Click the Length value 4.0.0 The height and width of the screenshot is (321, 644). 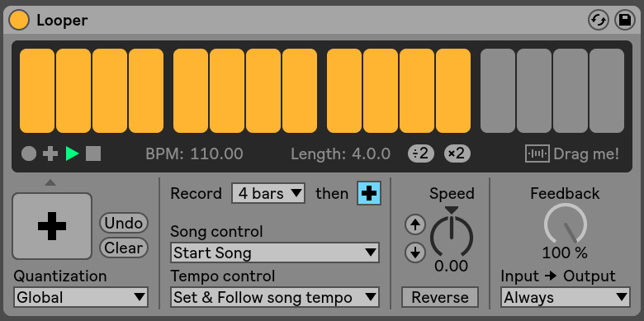(x=372, y=154)
